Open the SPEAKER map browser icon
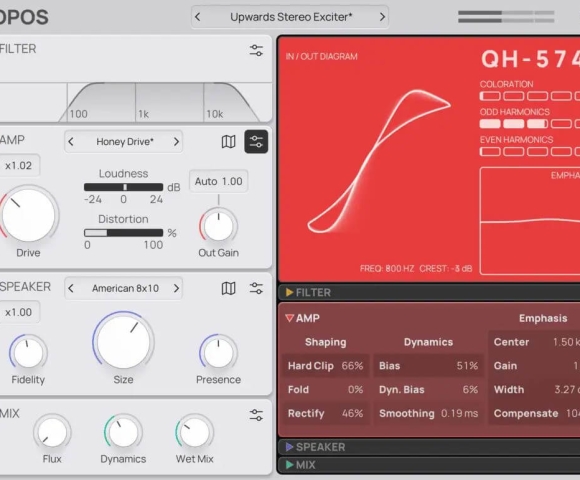580x480 pixels. (x=228, y=288)
